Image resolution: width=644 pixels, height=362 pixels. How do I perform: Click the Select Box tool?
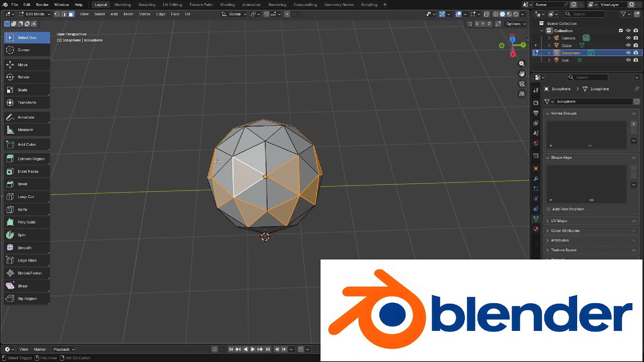point(27,37)
